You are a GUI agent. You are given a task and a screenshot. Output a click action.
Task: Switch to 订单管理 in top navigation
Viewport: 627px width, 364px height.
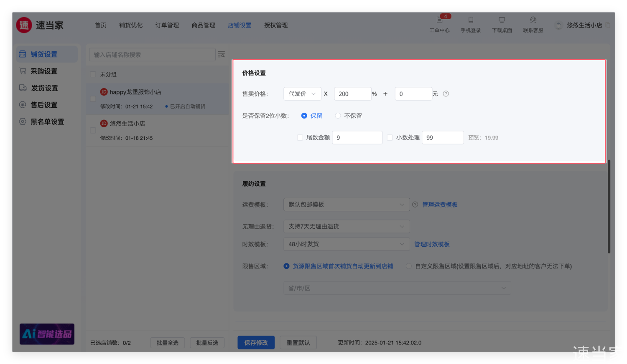coord(167,25)
